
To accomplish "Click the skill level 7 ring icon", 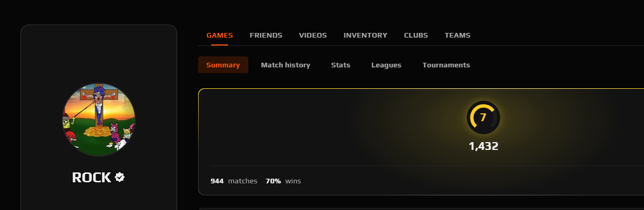I will click(x=483, y=118).
